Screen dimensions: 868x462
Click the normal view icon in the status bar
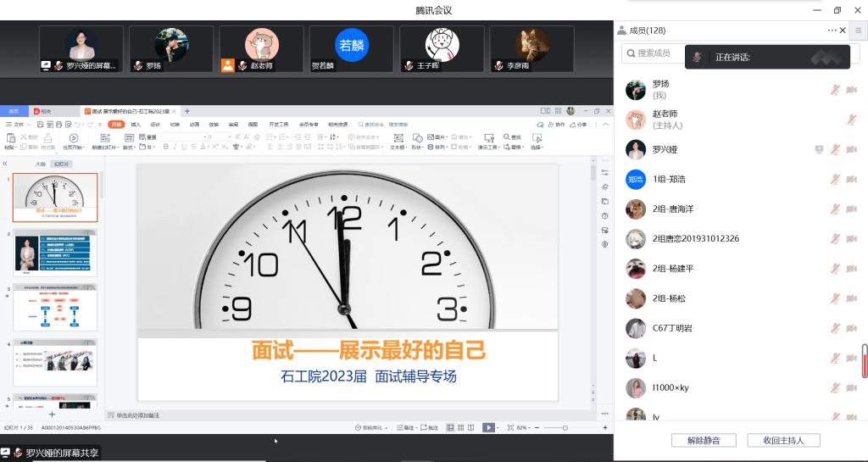(x=450, y=428)
